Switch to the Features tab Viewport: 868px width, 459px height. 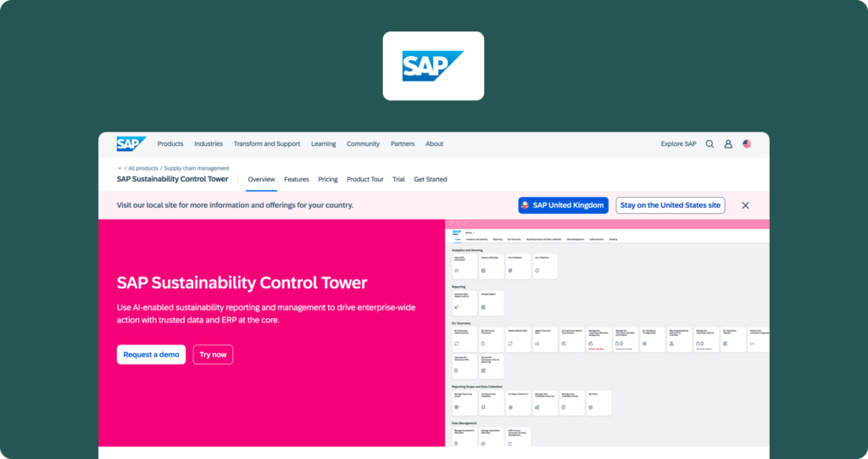[296, 179]
